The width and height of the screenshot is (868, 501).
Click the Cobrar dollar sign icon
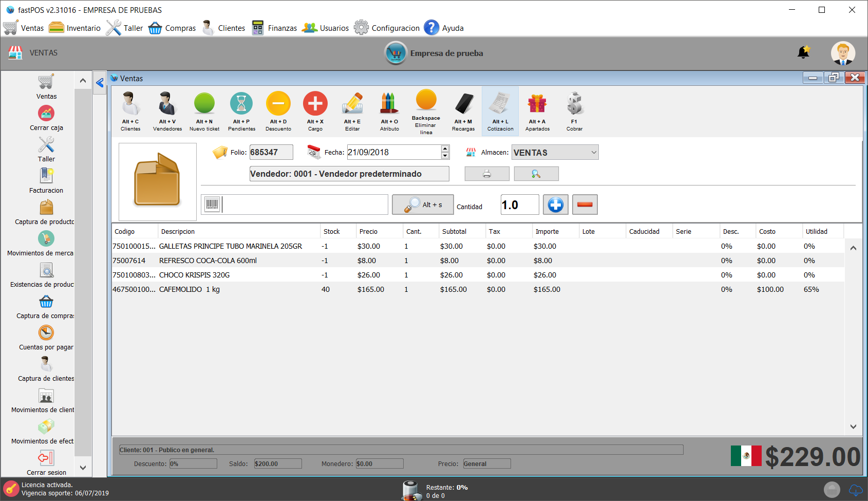pos(574,104)
